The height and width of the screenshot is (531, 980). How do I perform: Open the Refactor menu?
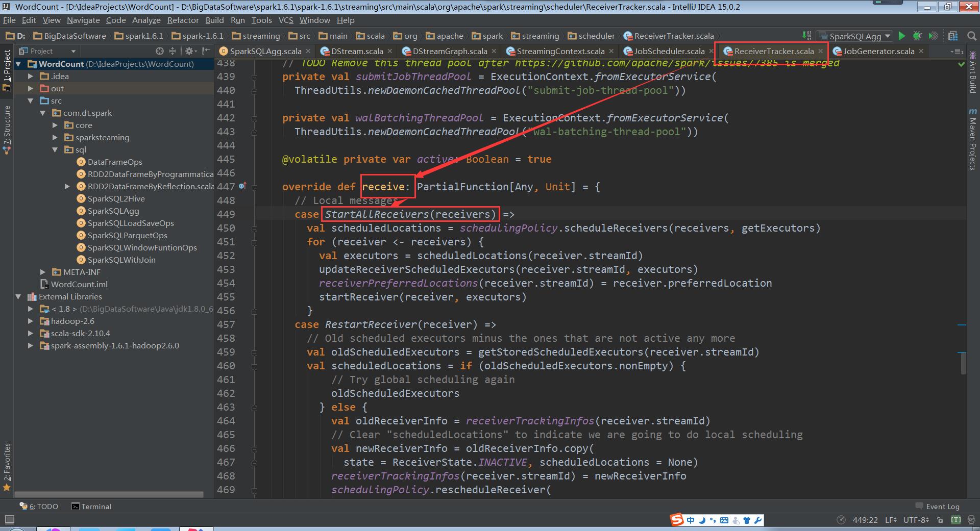point(183,20)
